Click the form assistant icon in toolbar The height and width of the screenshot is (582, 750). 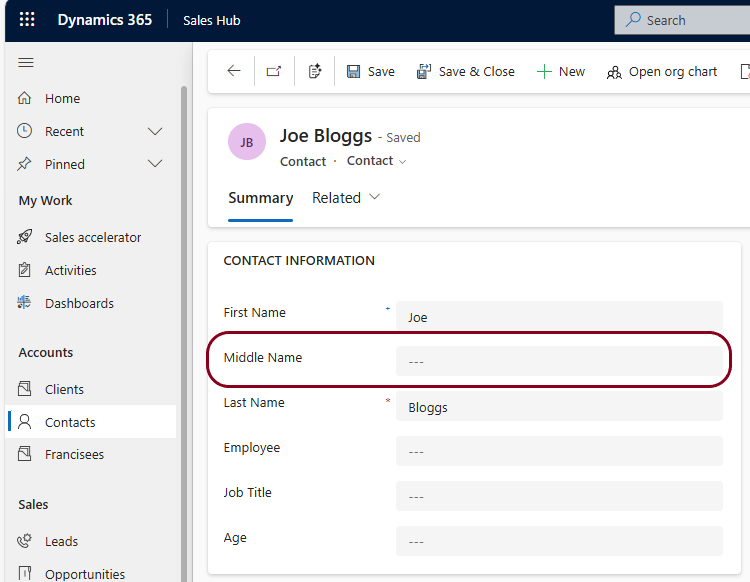coord(315,71)
